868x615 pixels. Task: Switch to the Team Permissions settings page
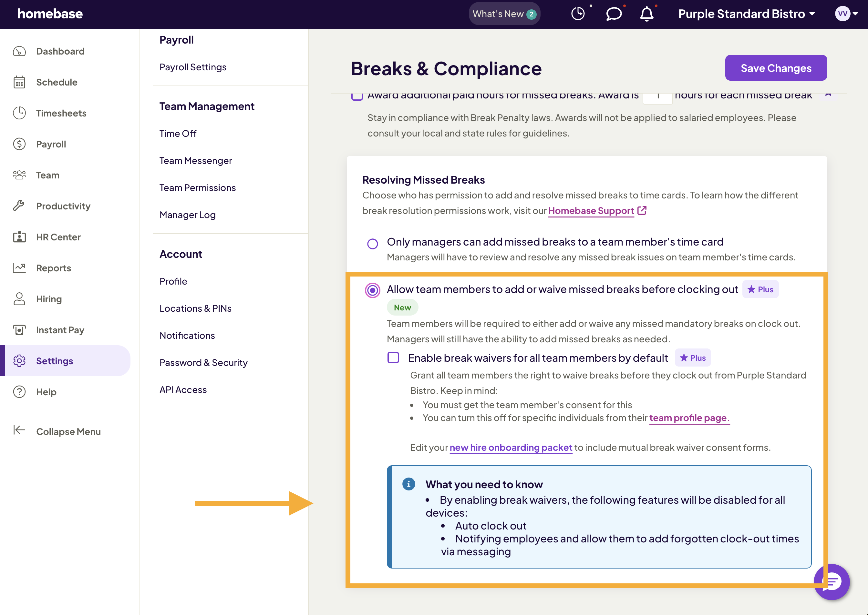tap(197, 187)
